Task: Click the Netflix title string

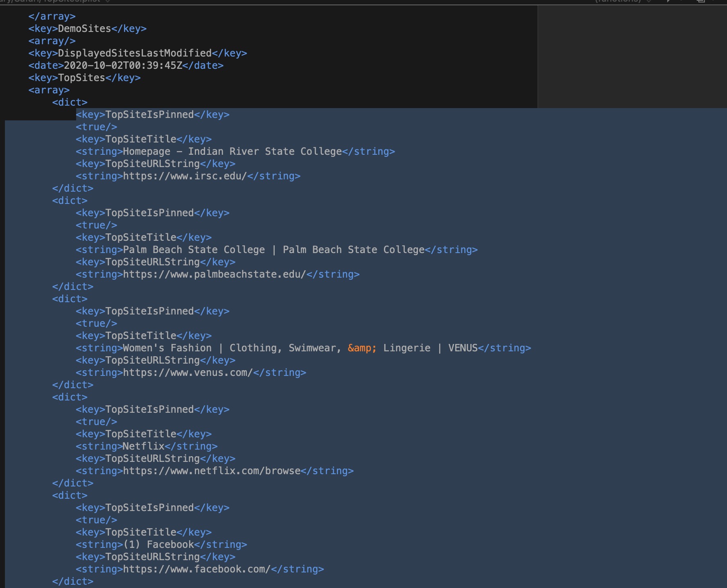Action: click(147, 446)
